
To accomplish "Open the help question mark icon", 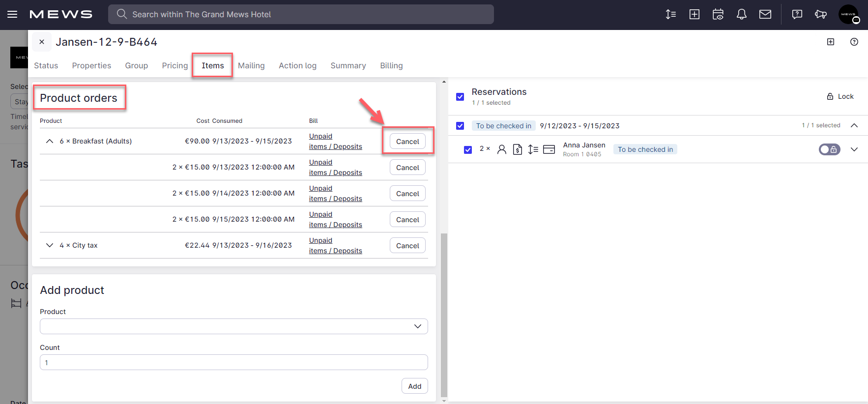I will (854, 42).
